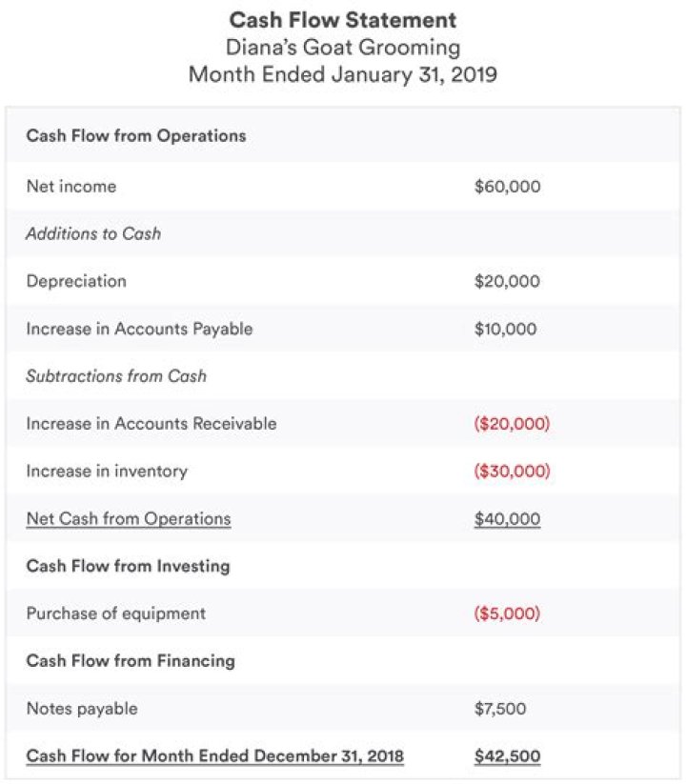The height and width of the screenshot is (784, 686).
Task: Select the Cash Flow from Investing heading
Action: point(129,566)
